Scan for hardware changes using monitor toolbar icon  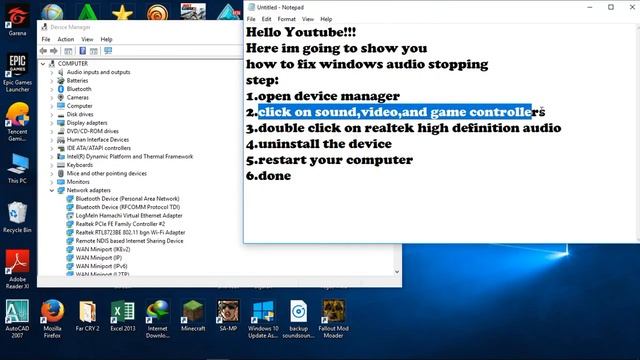108,51
